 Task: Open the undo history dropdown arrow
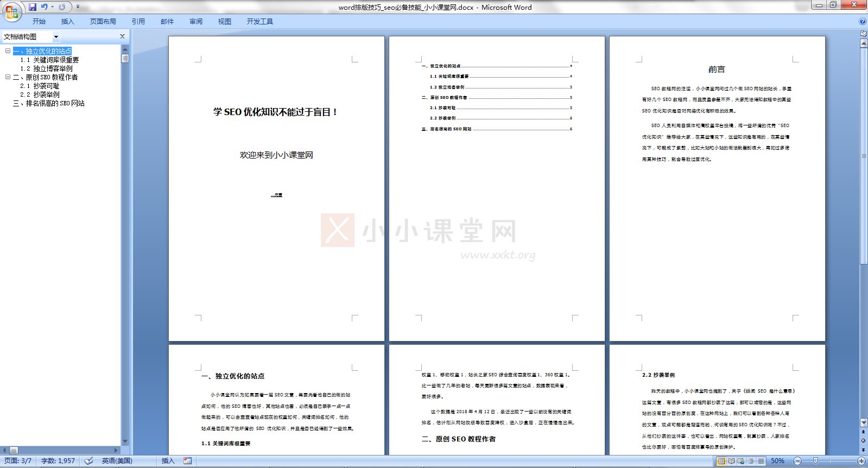click(x=53, y=7)
